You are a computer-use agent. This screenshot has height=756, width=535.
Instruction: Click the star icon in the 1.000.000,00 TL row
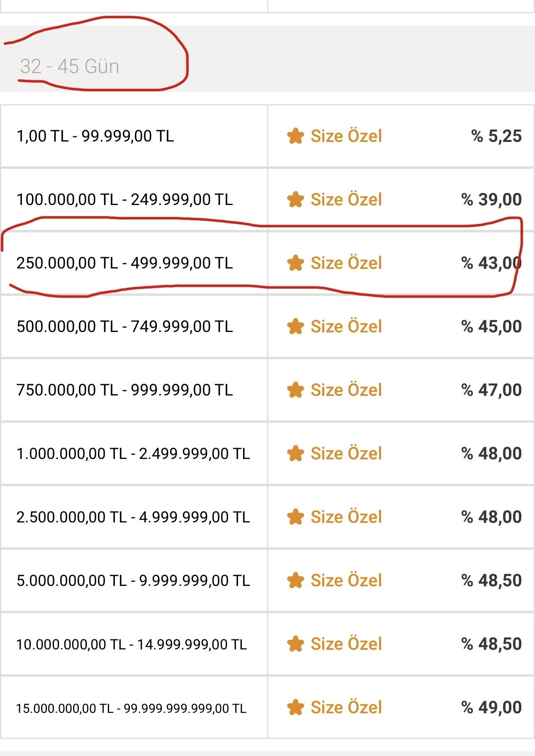(296, 454)
